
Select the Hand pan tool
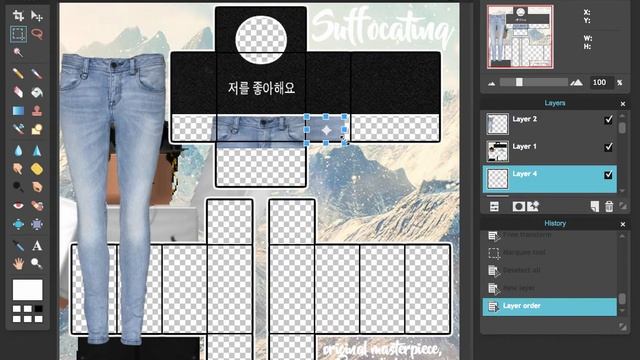click(x=18, y=264)
